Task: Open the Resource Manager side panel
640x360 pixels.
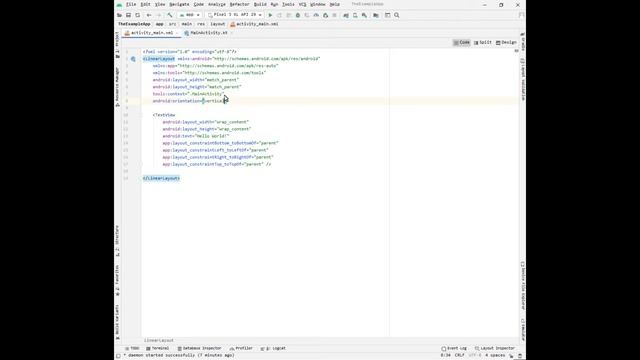Action: pos(118,87)
